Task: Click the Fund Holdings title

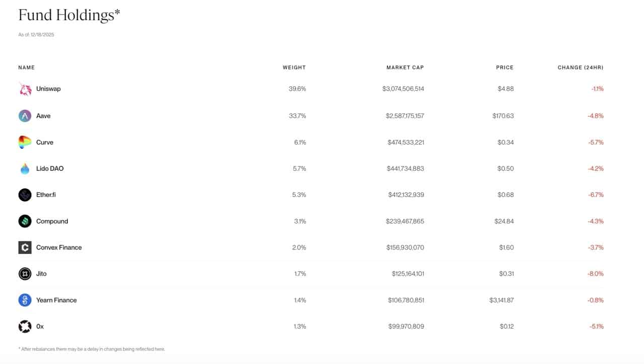Action: point(69,15)
